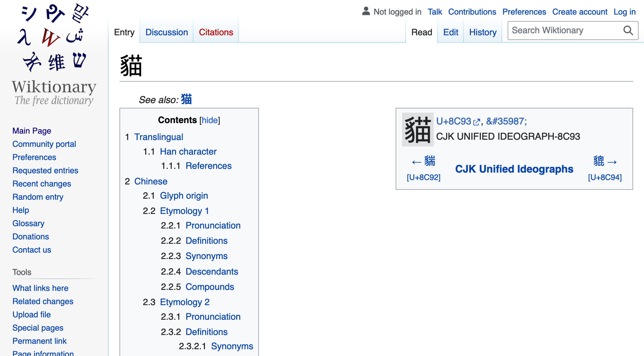Image resolution: width=644 pixels, height=356 pixels.
Task: Open What links here under Tools
Action: click(40, 288)
